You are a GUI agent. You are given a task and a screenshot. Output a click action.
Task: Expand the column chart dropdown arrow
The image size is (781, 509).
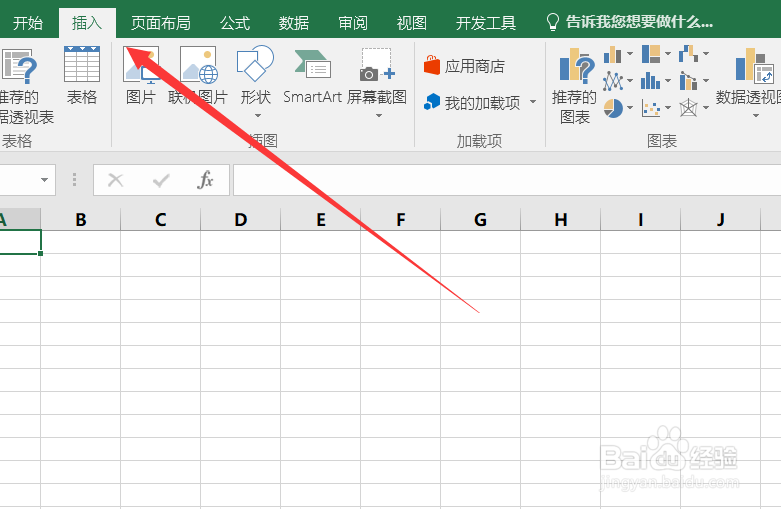(x=630, y=54)
